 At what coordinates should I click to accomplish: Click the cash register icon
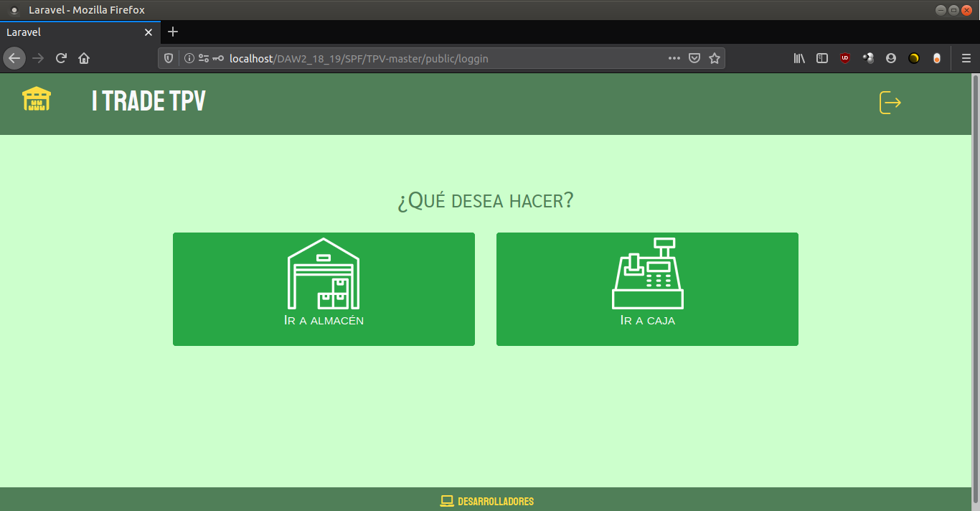pyautogui.click(x=647, y=273)
